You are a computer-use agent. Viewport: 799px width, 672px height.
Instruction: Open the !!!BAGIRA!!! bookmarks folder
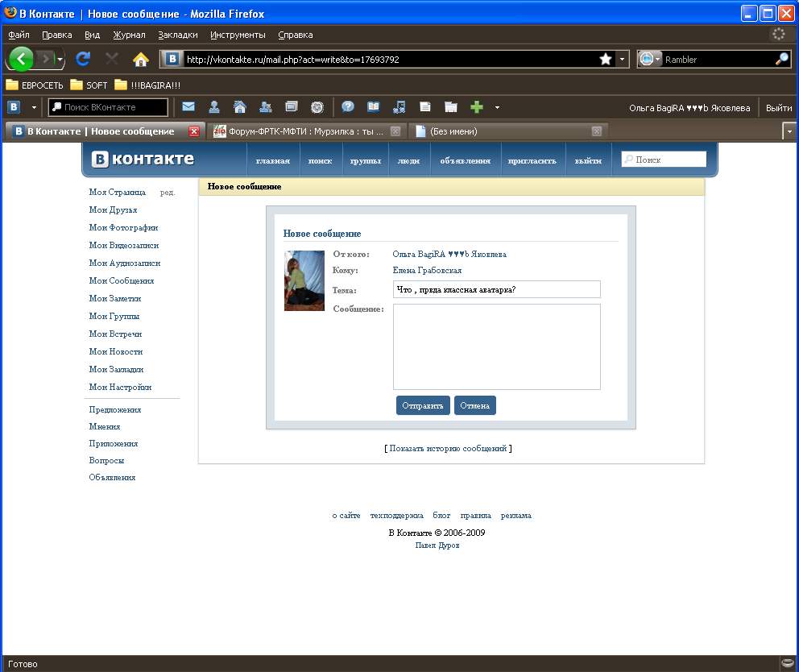tap(147, 85)
